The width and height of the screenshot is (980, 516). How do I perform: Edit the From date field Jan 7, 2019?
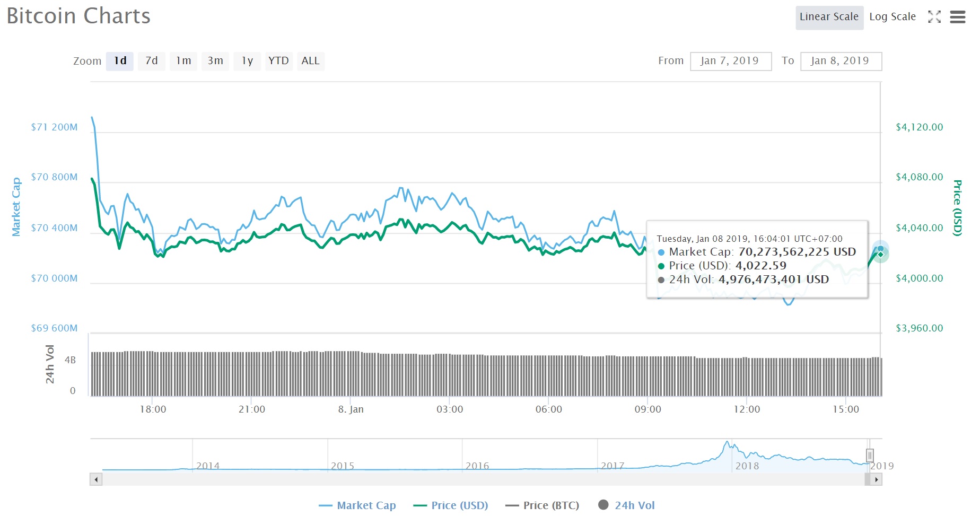point(731,61)
